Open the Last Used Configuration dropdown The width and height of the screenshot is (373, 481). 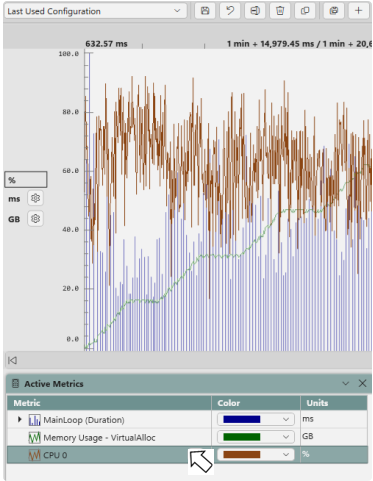click(96, 11)
